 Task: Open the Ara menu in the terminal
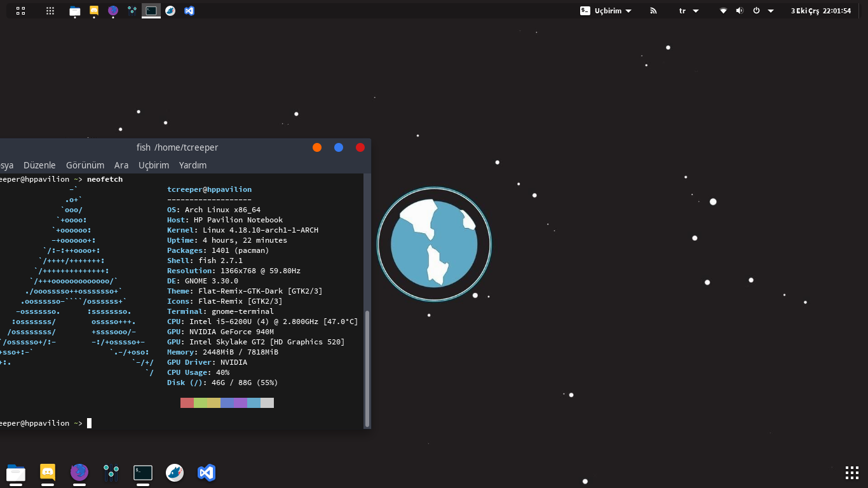[x=121, y=165]
